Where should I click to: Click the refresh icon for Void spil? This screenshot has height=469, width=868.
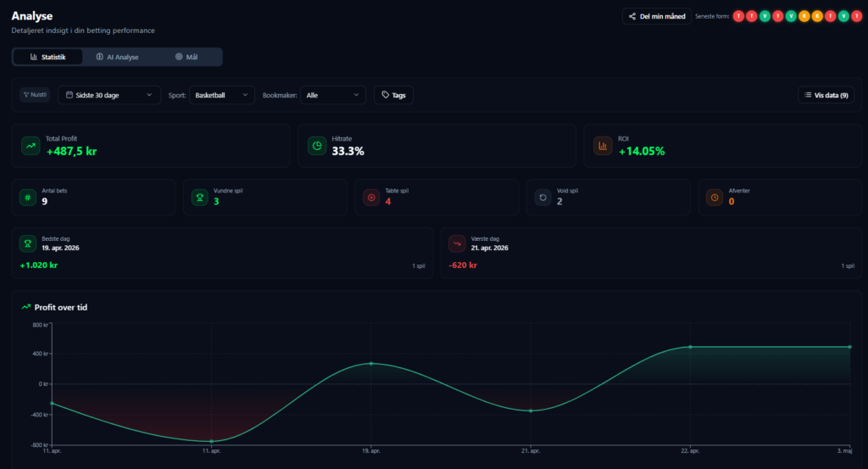click(542, 197)
